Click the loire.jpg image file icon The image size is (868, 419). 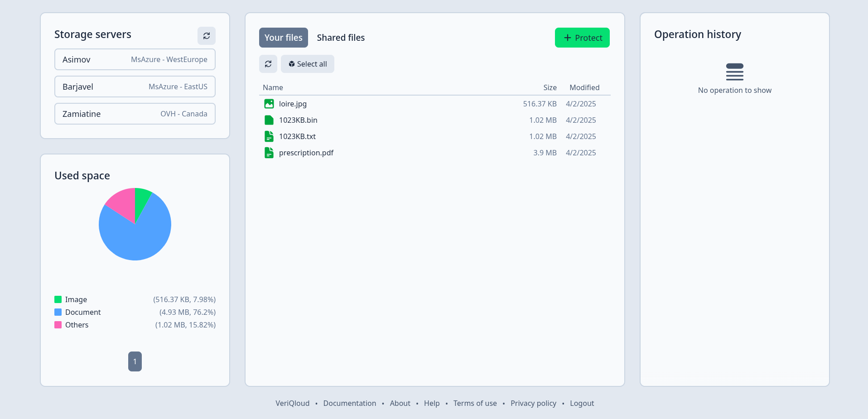[x=269, y=104]
